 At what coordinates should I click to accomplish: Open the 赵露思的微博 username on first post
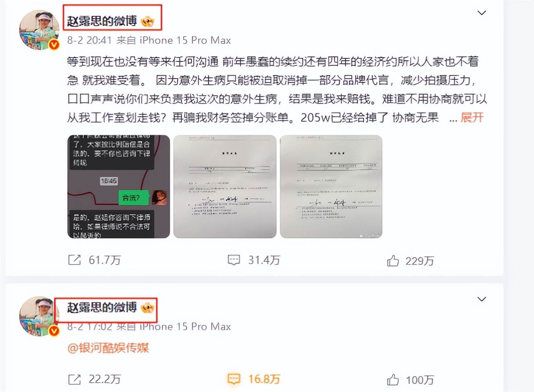coord(102,20)
